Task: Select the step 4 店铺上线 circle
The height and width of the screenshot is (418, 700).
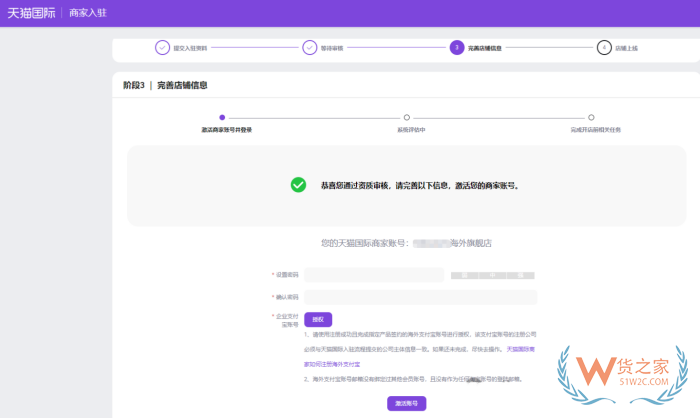Action: pyautogui.click(x=604, y=47)
